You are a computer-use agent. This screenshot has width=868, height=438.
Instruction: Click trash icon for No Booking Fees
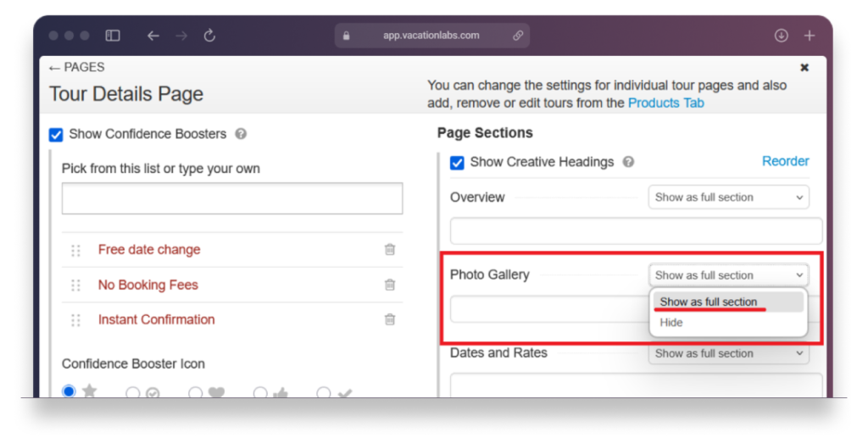(x=389, y=285)
